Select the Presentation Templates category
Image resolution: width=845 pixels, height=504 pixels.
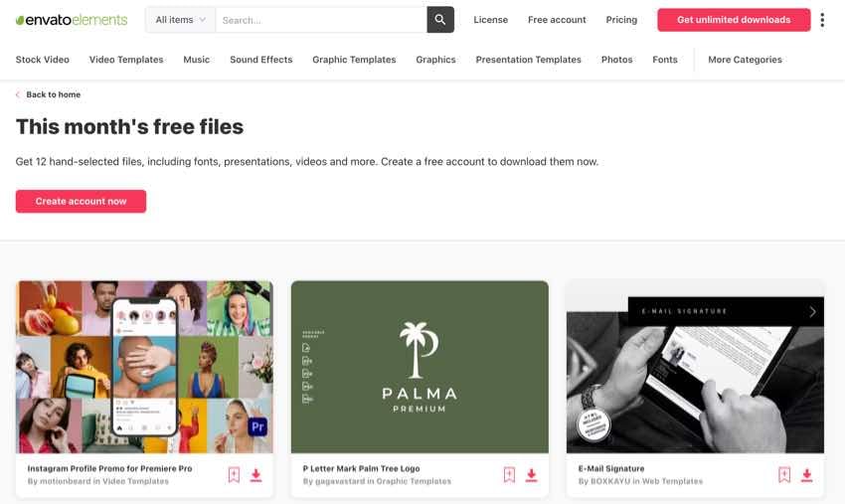point(528,60)
